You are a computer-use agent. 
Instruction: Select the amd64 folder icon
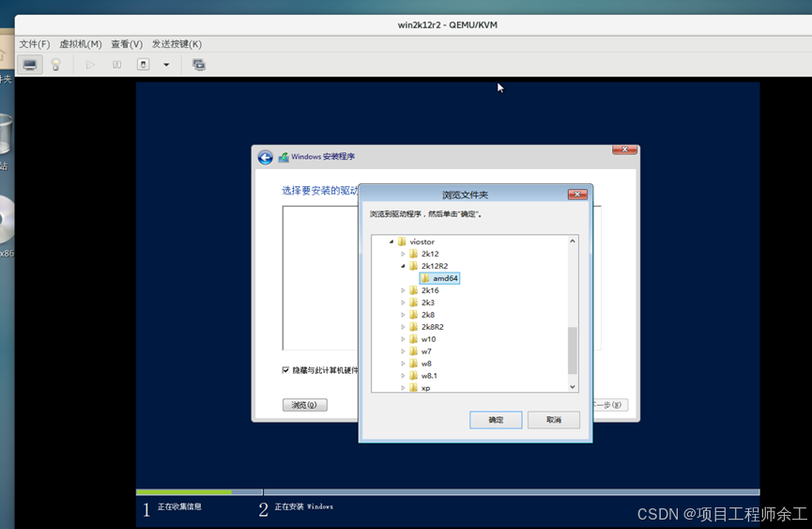coord(425,278)
